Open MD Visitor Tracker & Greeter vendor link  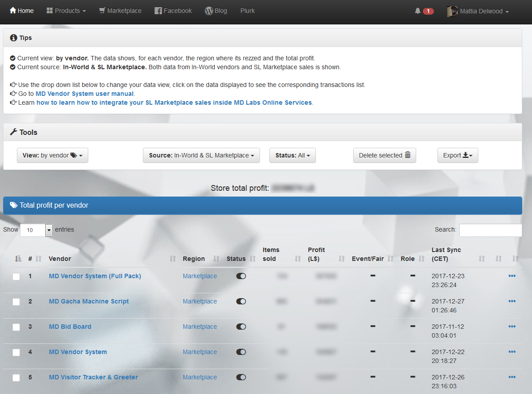click(93, 378)
